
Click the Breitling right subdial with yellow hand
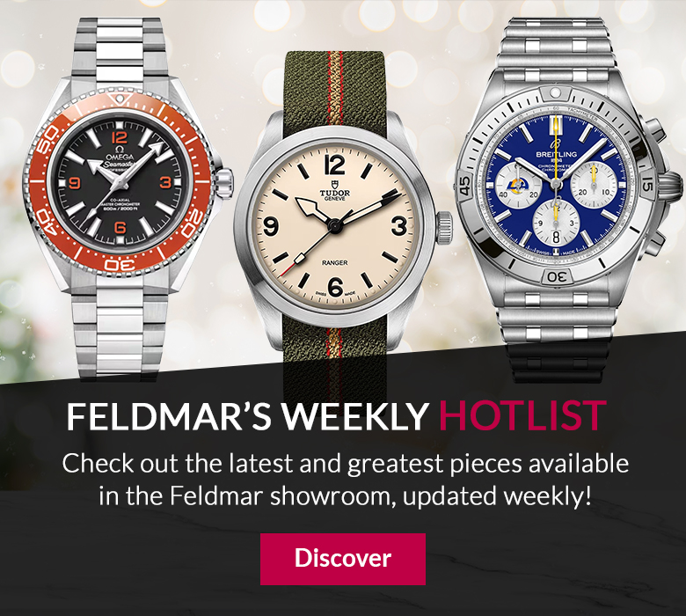(x=594, y=184)
